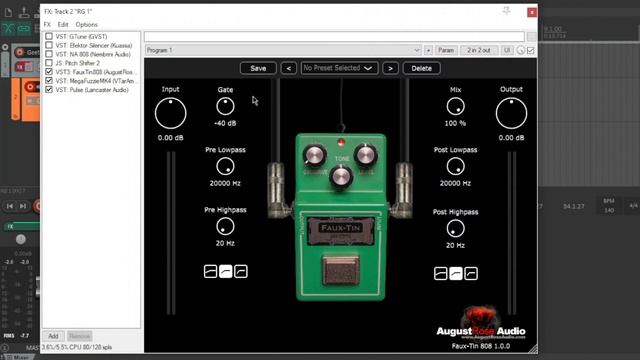
Task: Click the Pre Lowpass knob
Action: click(225, 167)
